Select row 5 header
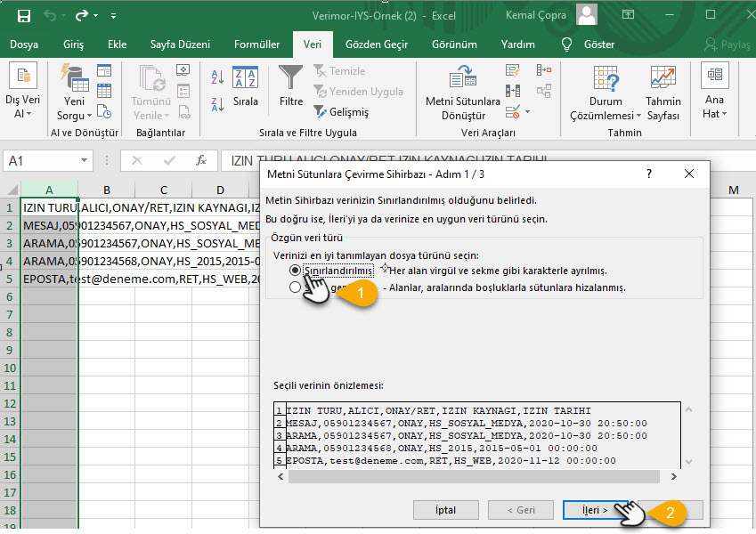The image size is (756, 534). click(10, 279)
